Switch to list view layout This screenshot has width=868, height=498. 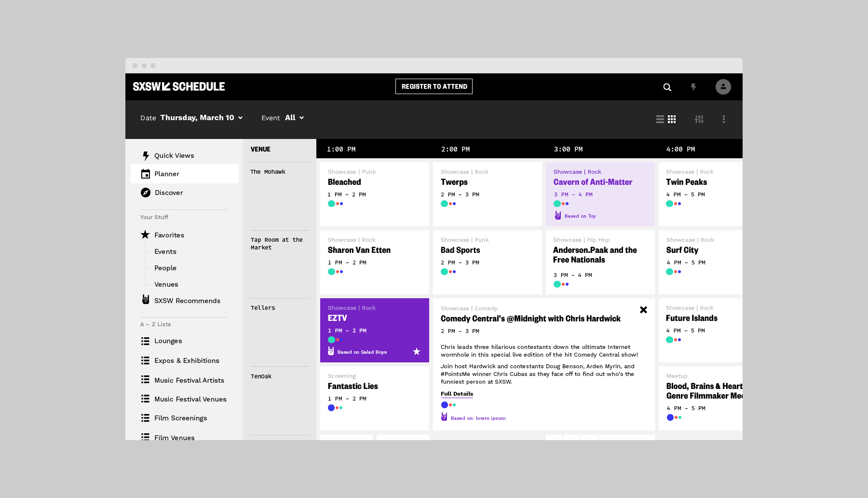pos(660,119)
